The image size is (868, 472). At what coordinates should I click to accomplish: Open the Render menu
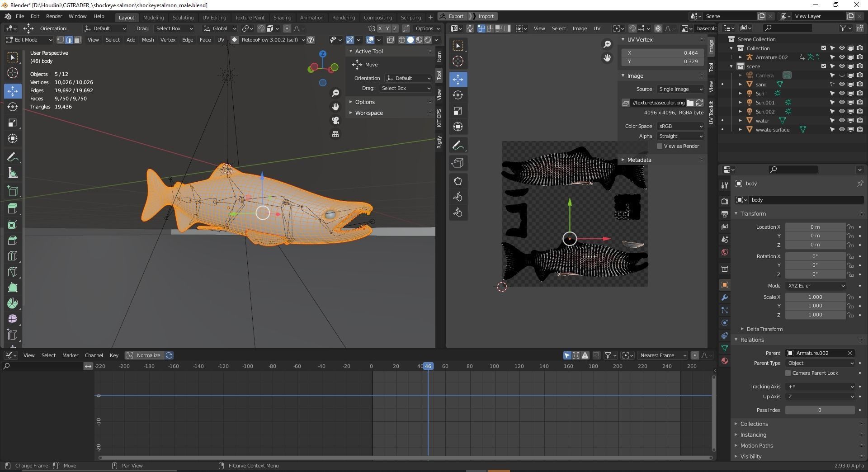click(54, 16)
